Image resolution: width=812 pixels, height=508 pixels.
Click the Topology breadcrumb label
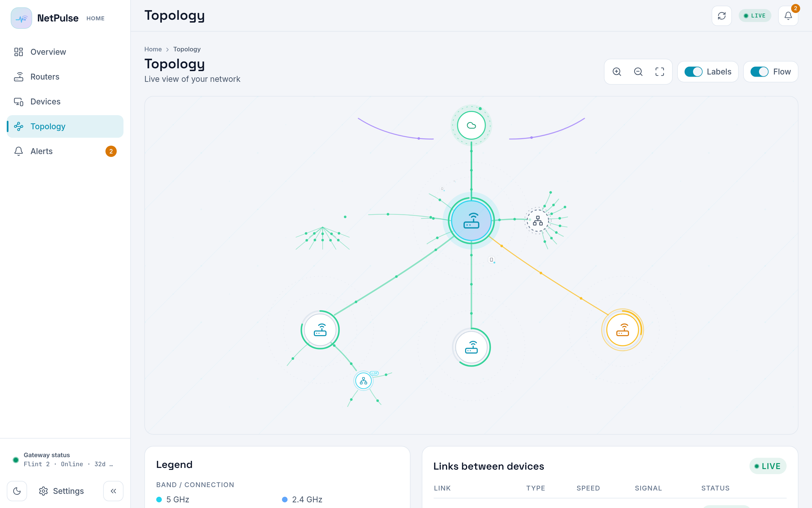tap(187, 49)
